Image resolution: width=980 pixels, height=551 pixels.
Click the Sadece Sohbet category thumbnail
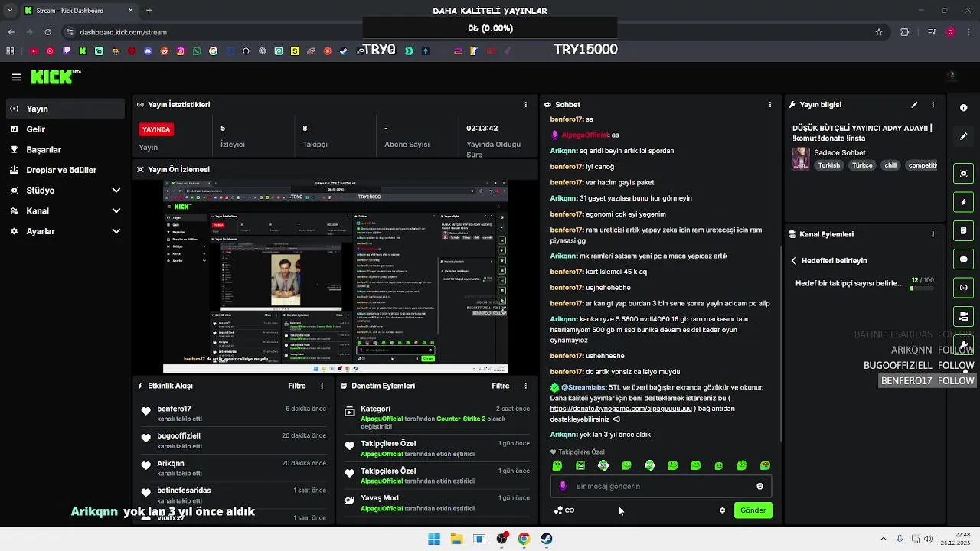coord(801,158)
